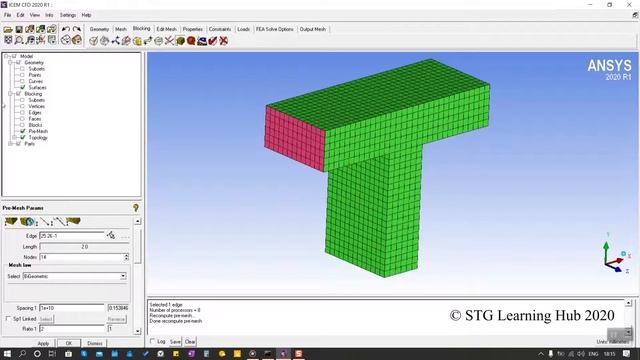Click the Scale Sizes icon in Pre-Mesh Params
The width and height of the screenshot is (640, 360).
tap(28, 222)
